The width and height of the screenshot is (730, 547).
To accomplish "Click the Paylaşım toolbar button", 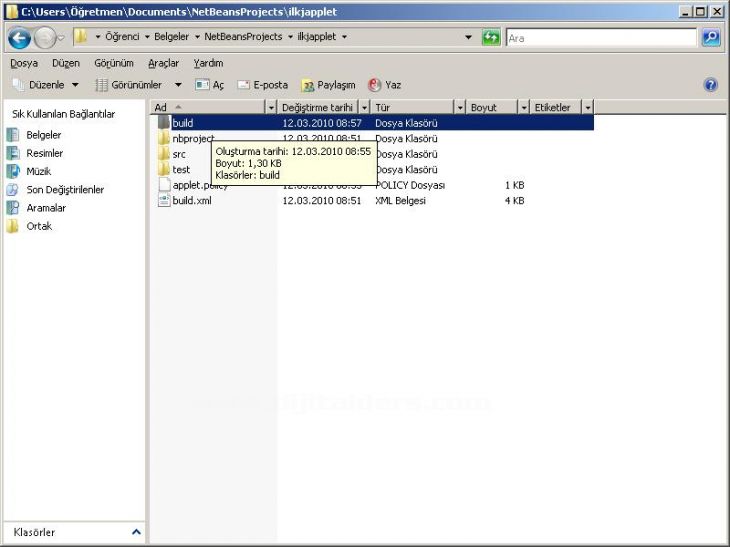I will 328,85.
